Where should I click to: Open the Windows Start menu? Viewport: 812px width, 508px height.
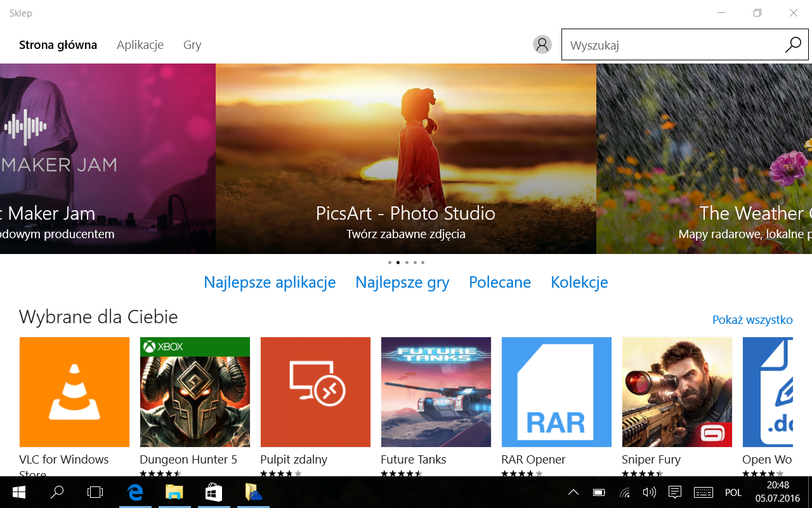[x=19, y=492]
